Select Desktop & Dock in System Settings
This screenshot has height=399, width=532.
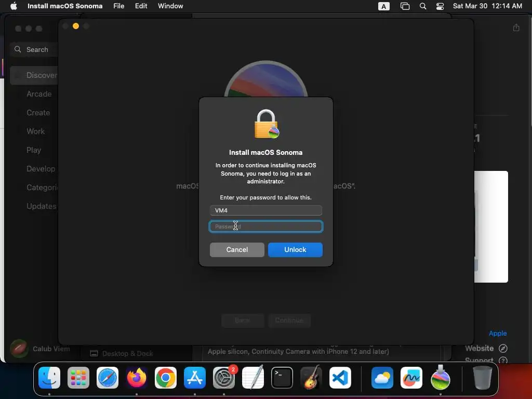[122, 353]
